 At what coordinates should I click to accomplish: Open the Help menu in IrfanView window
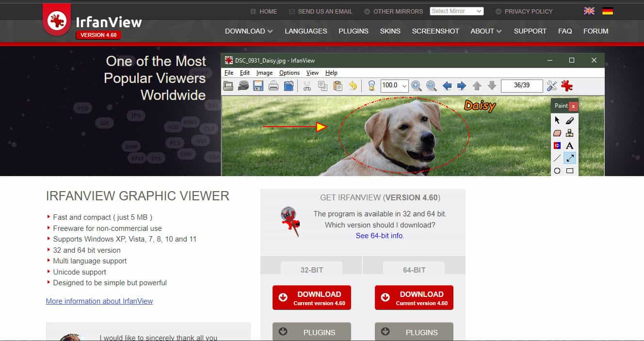click(x=331, y=73)
